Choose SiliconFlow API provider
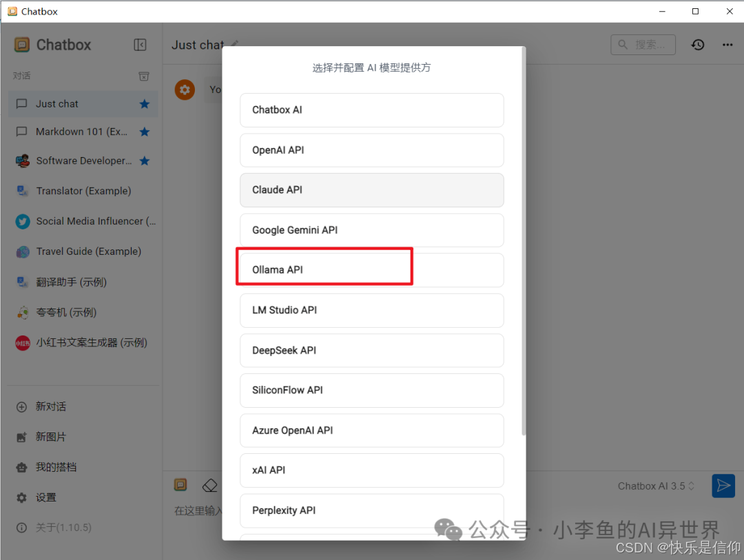 (x=371, y=390)
